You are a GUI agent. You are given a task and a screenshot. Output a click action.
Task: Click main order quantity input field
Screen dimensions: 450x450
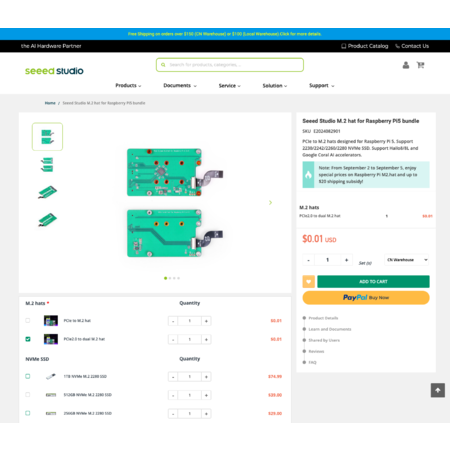point(327,260)
